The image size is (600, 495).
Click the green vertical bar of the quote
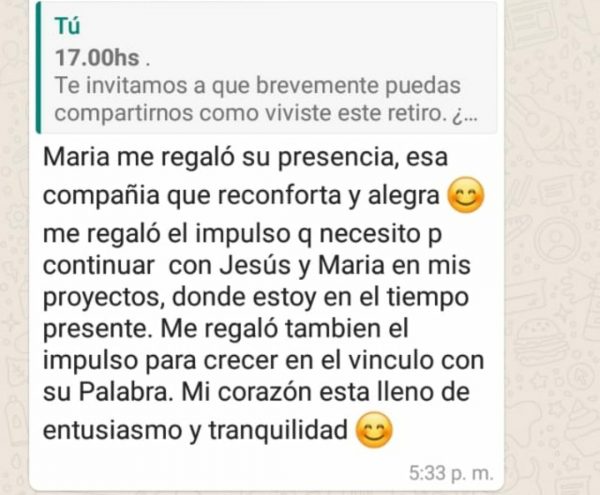click(x=38, y=68)
